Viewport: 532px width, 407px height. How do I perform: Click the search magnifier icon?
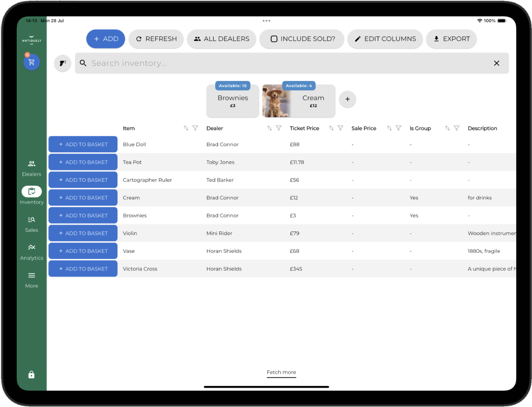pyautogui.click(x=83, y=63)
